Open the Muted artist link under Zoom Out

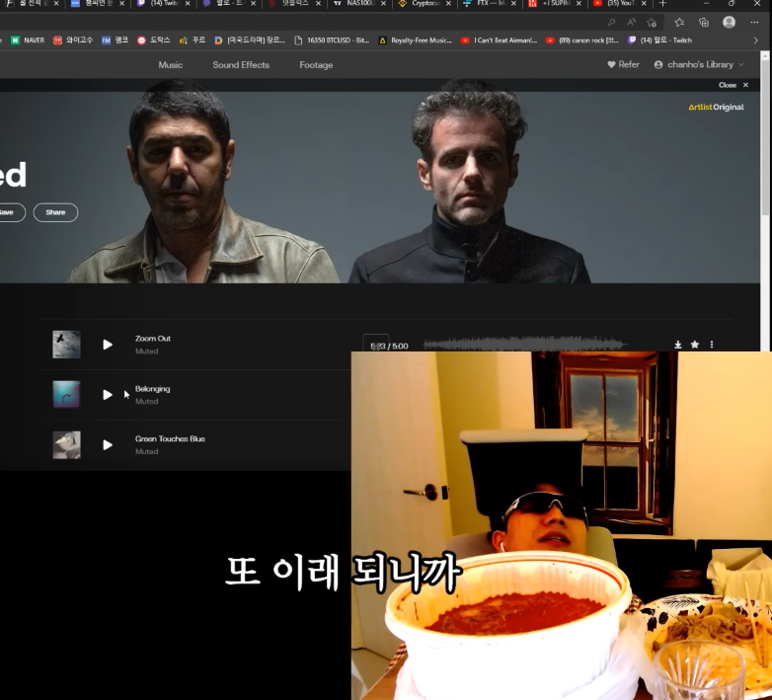(x=147, y=351)
